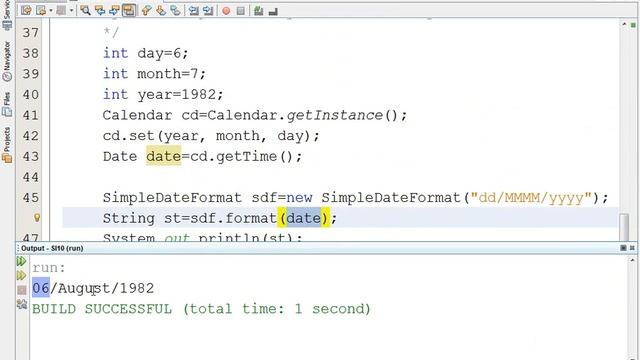Click the Output panel maximize icon

[x=623, y=248]
